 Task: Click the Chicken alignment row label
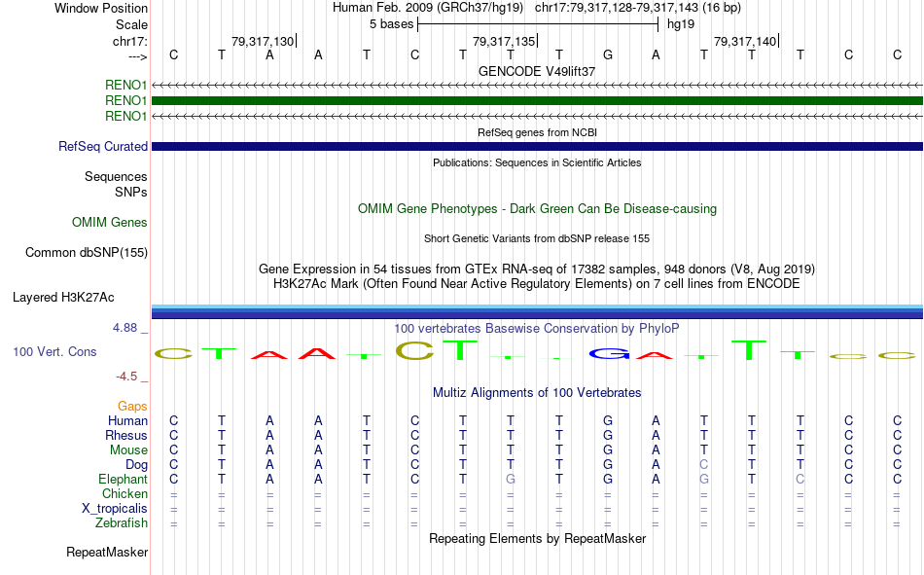[x=124, y=494]
